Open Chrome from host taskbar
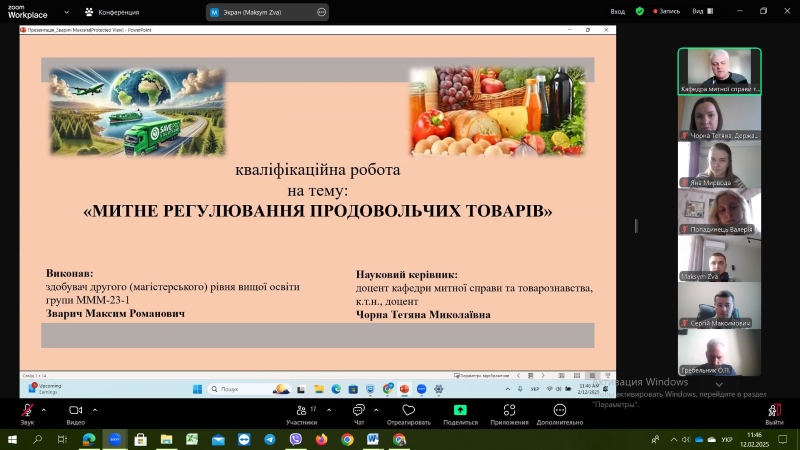 pyautogui.click(x=347, y=439)
